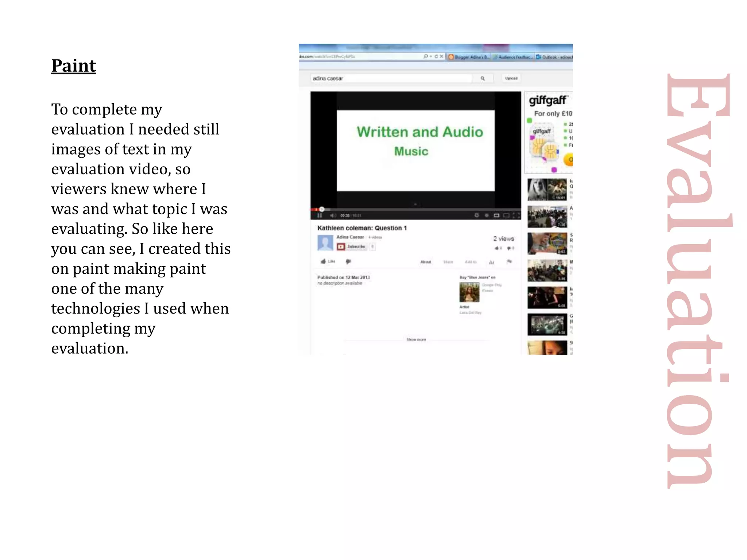Enter fullscreen on the video player
The image size is (747, 560).
(516, 215)
